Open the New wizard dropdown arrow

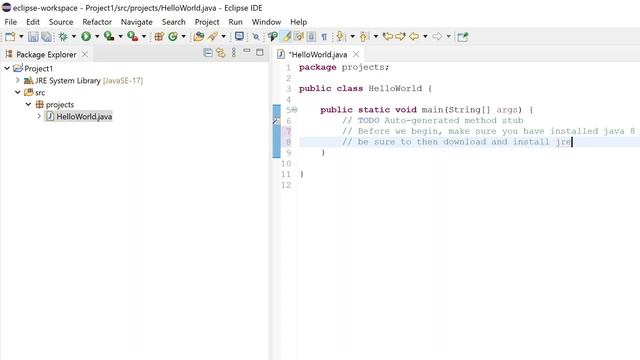pos(21,37)
